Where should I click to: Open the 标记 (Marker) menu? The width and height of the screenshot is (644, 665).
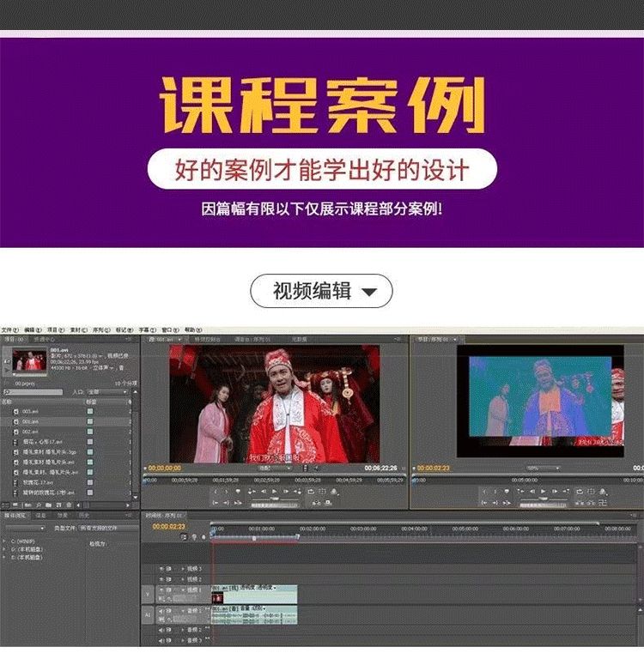(125, 329)
